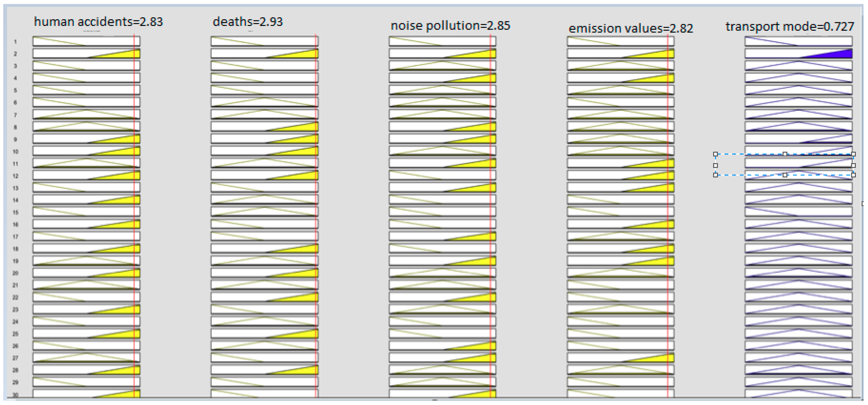
Task: Click left-middle handle of the dashed selection box
Action: (715, 165)
